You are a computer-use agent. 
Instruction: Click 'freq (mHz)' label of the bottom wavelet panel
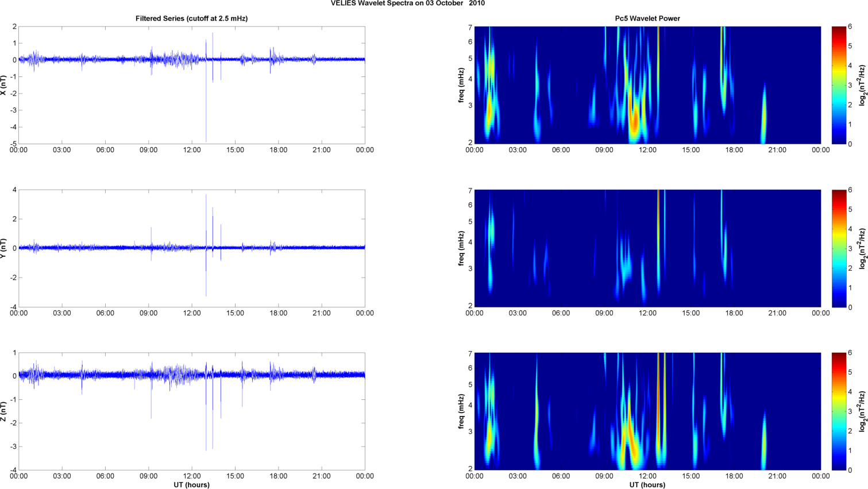pos(461,411)
